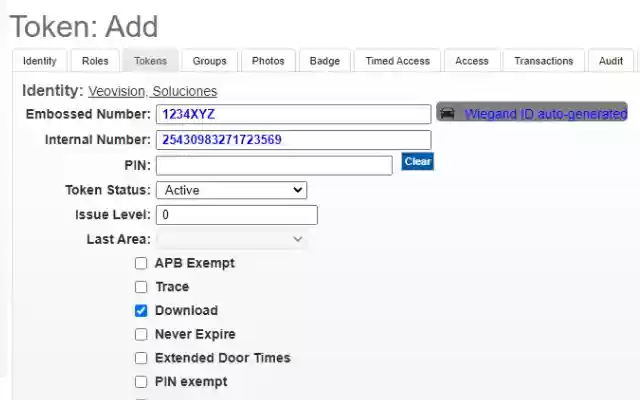Go to the Photos tab
The width and height of the screenshot is (640, 400).
[x=268, y=61]
